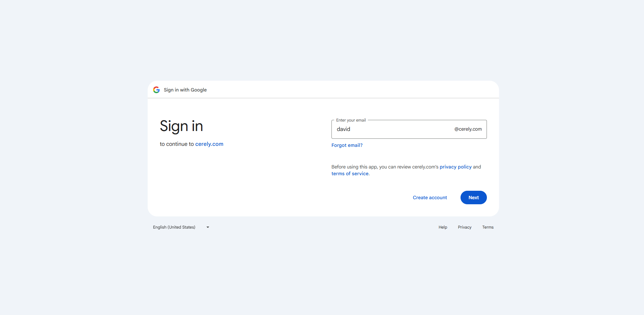Viewport: 644px width, 315px height.
Task: Open the English (United States) language selector
Action: pyautogui.click(x=174, y=227)
